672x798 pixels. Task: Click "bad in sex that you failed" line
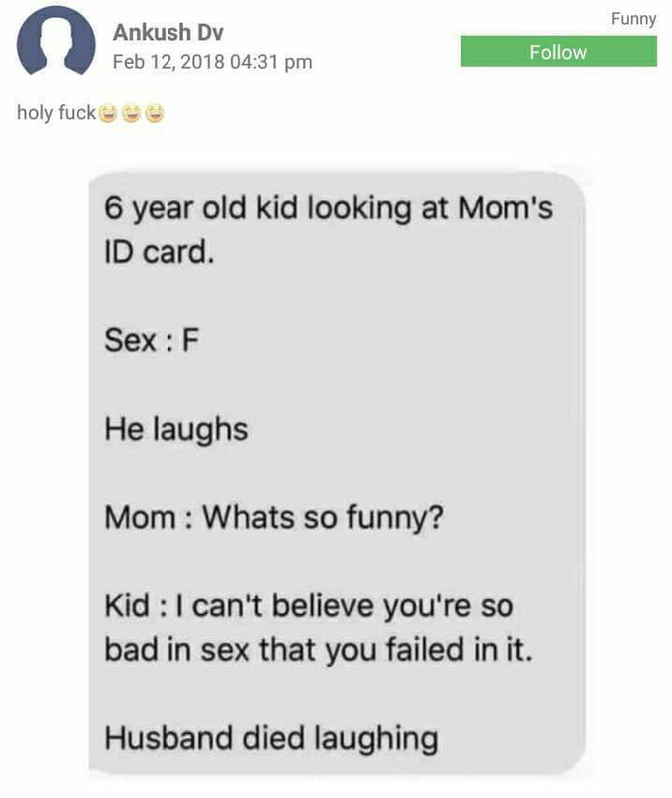pos(318,650)
